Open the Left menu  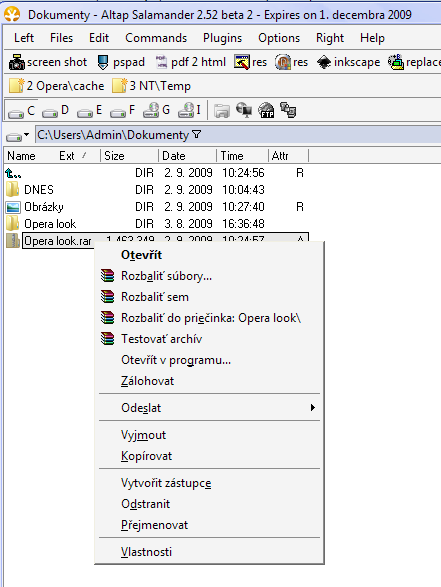[24, 38]
